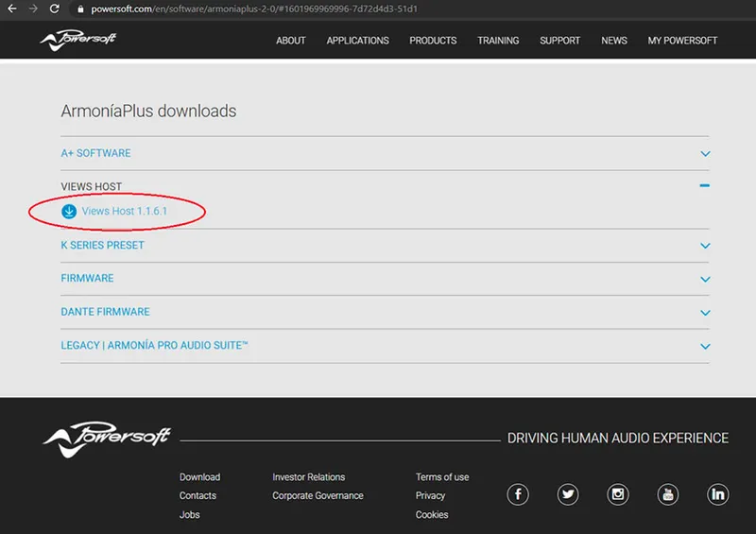Open the TRAINING menu

(x=498, y=41)
